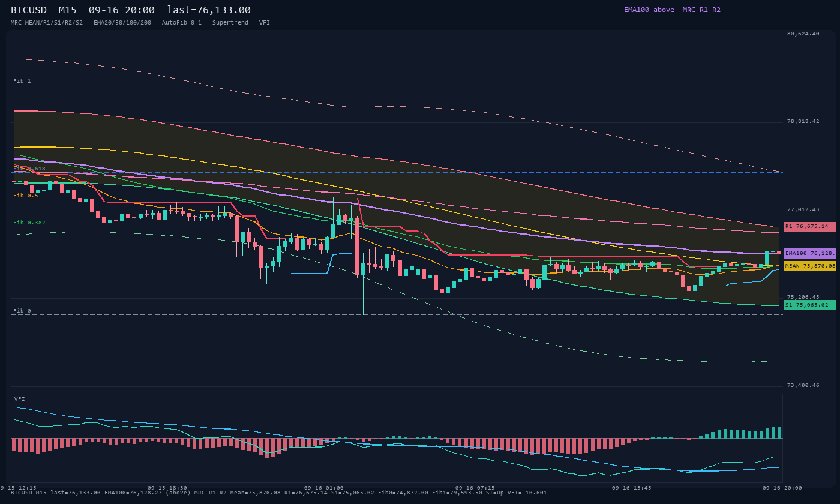This screenshot has height=504, width=840.
Task: Click the 80,624.40 price axis label
Action: pos(803,34)
